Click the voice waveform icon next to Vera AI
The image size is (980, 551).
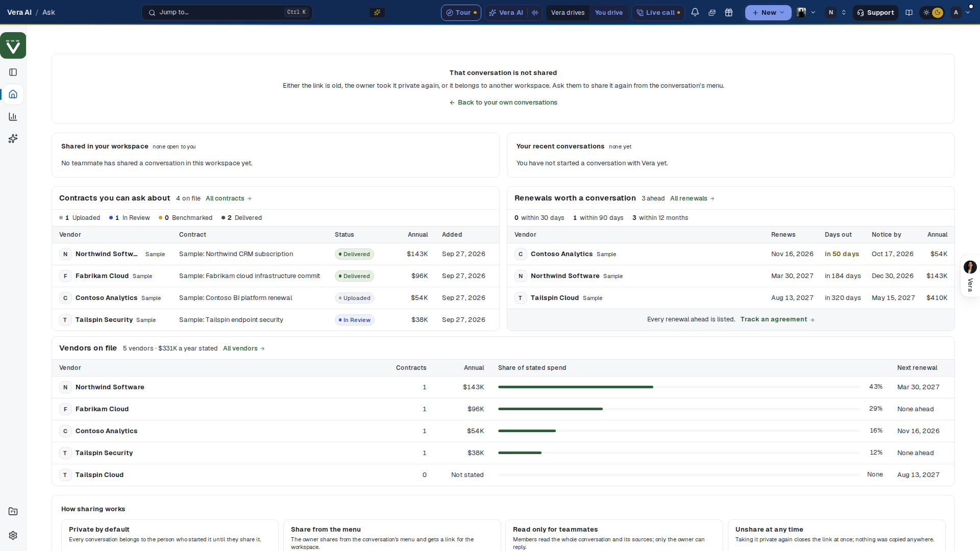[534, 12]
